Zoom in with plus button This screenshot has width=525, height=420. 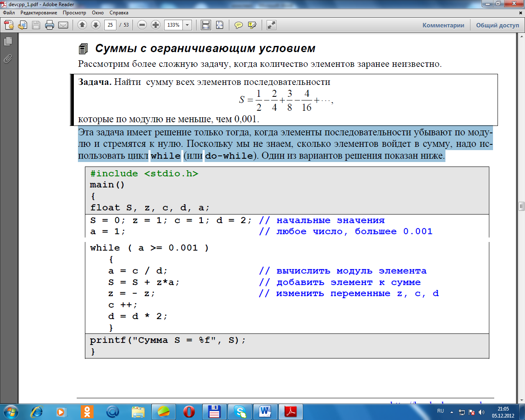coord(155,25)
